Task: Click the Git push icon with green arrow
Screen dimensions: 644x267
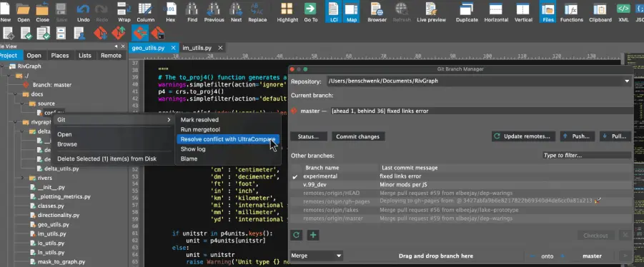Action: point(119,33)
